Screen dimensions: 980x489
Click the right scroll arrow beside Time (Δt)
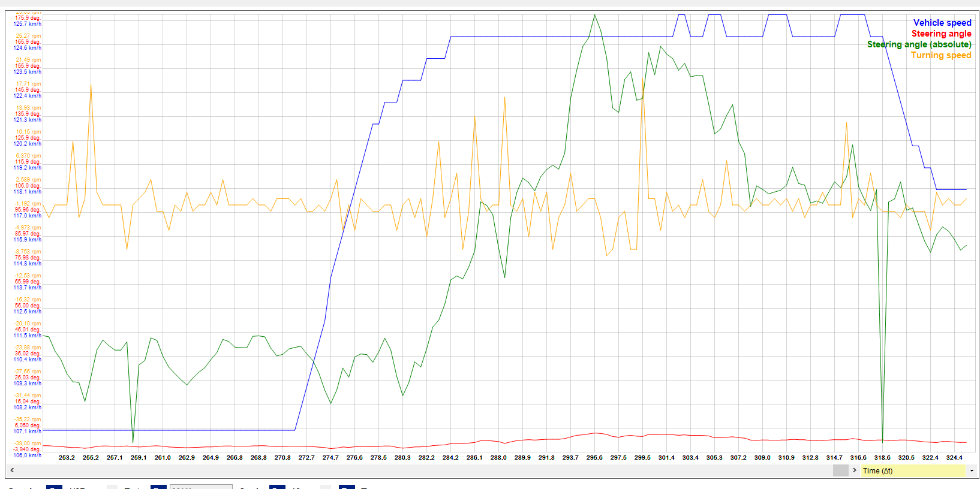[854, 470]
